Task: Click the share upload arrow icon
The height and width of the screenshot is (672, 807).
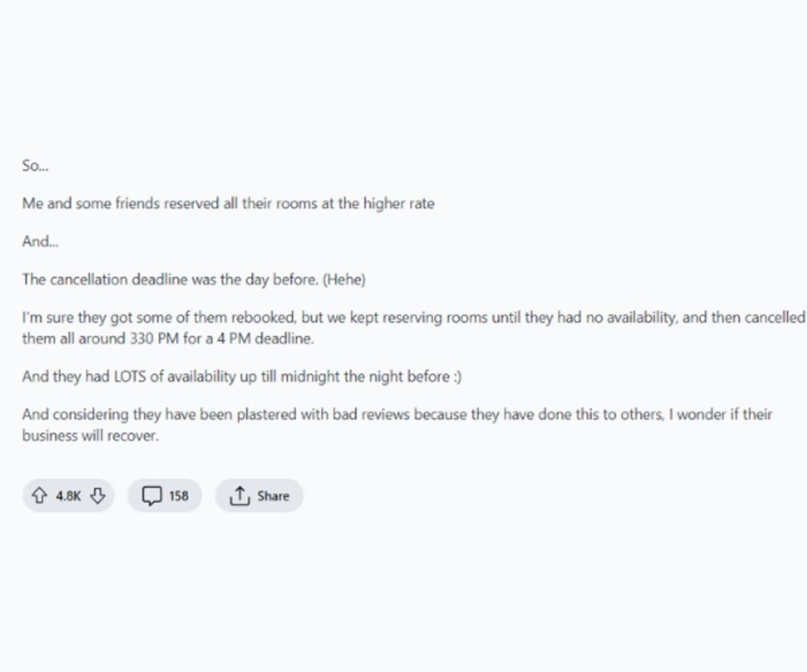Action: 239,496
